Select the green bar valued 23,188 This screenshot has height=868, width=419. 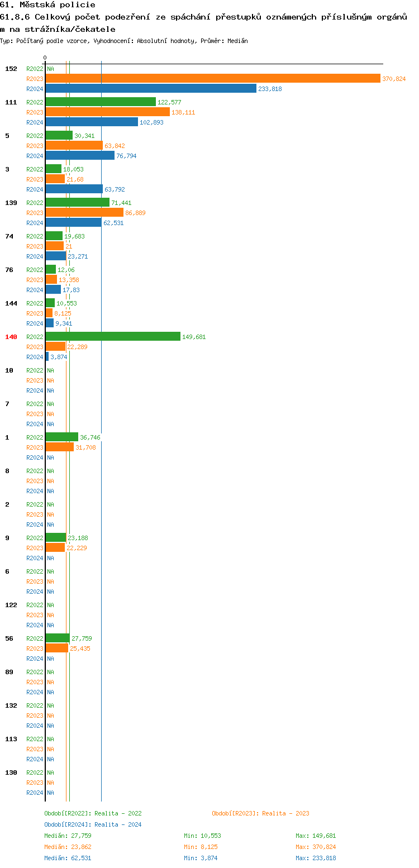click(x=56, y=538)
